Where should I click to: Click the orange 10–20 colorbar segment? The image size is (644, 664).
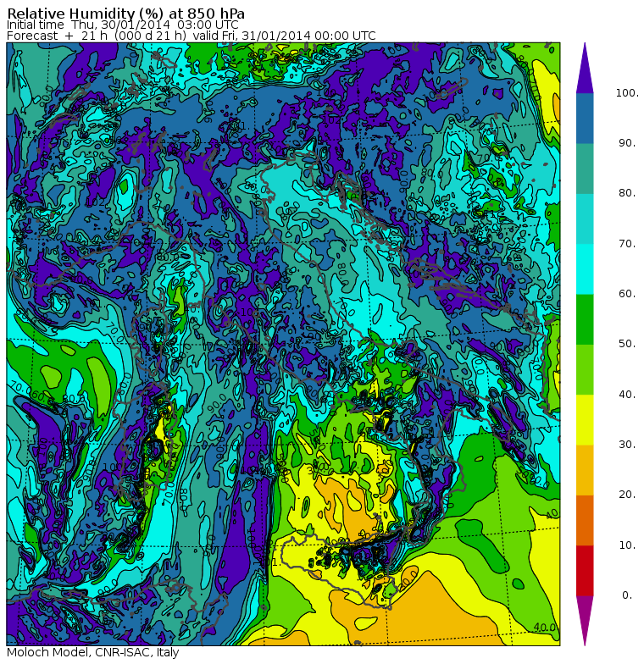tap(585, 520)
